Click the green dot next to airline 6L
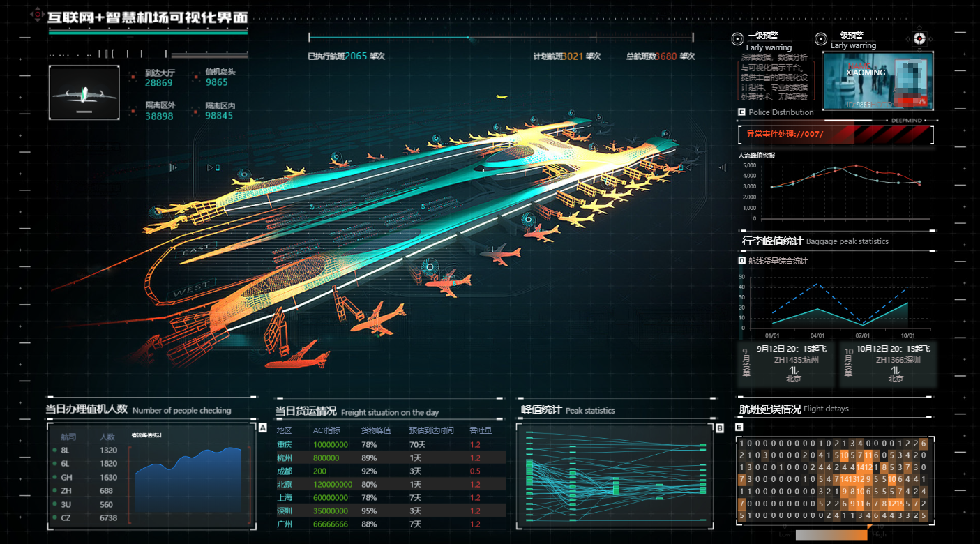Image resolution: width=980 pixels, height=544 pixels. [54, 464]
